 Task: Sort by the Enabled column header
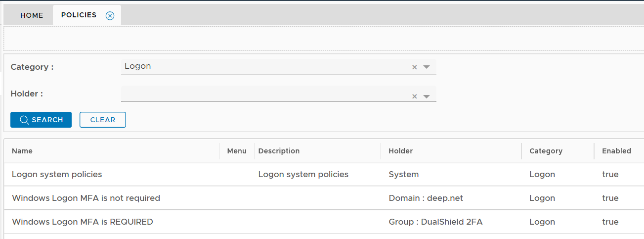click(x=616, y=151)
